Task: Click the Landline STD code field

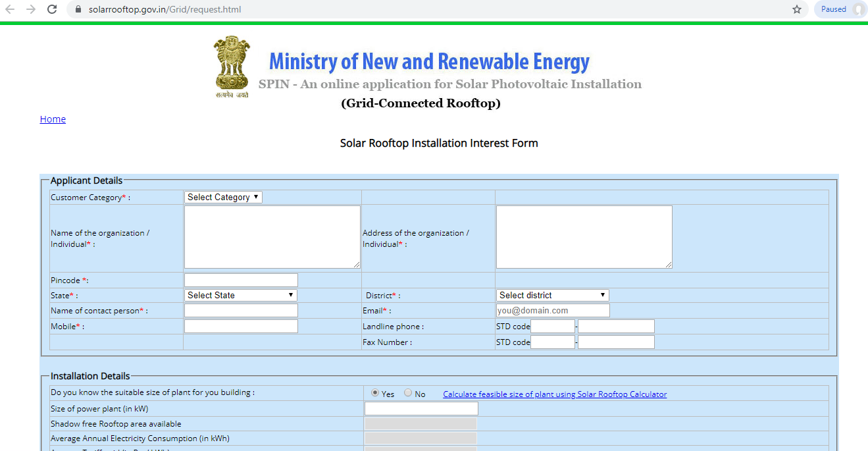Action: coord(553,327)
